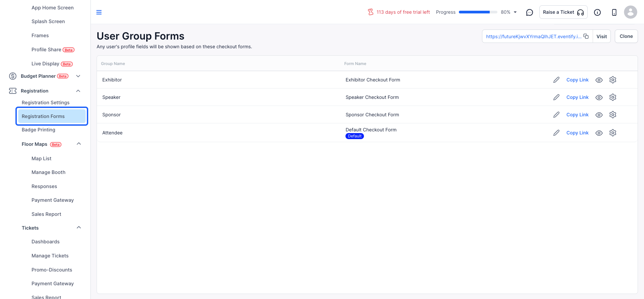Click the Group Name column header

pyautogui.click(x=113, y=64)
